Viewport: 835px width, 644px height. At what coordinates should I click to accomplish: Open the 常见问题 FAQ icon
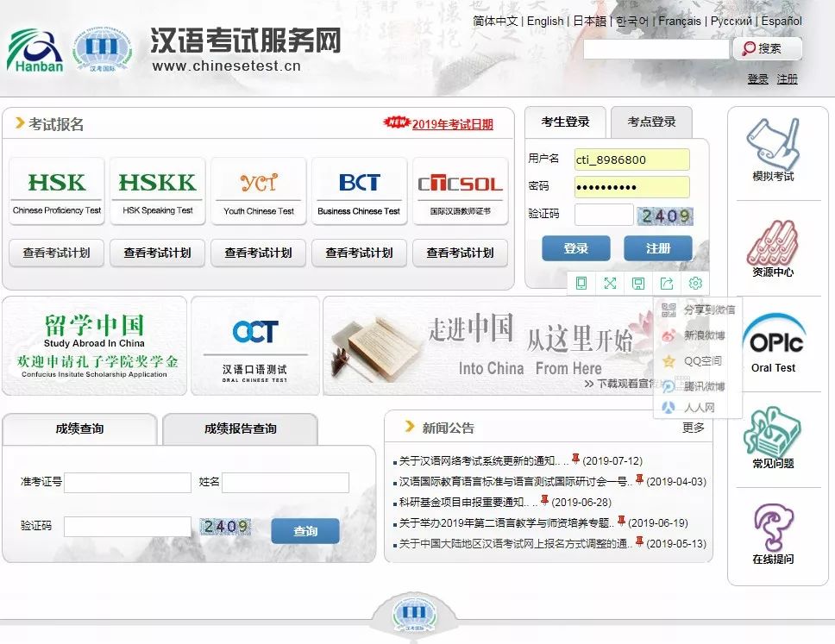click(773, 438)
